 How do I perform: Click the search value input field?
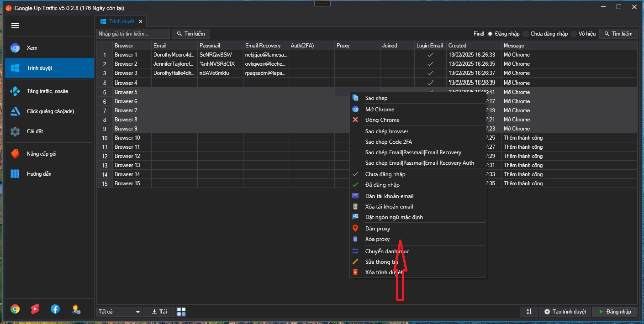click(x=132, y=34)
